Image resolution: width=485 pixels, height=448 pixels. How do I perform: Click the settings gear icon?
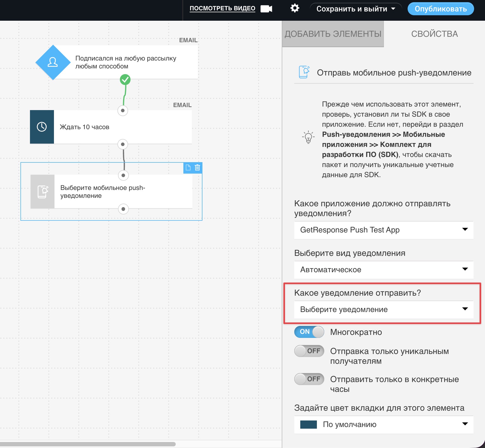295,8
